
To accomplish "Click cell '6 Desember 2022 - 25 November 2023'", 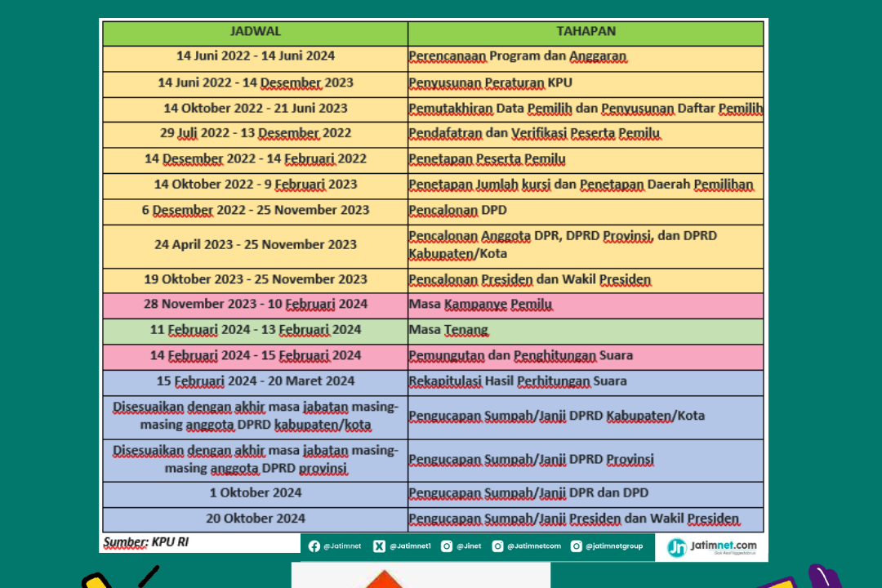I will tap(256, 212).
